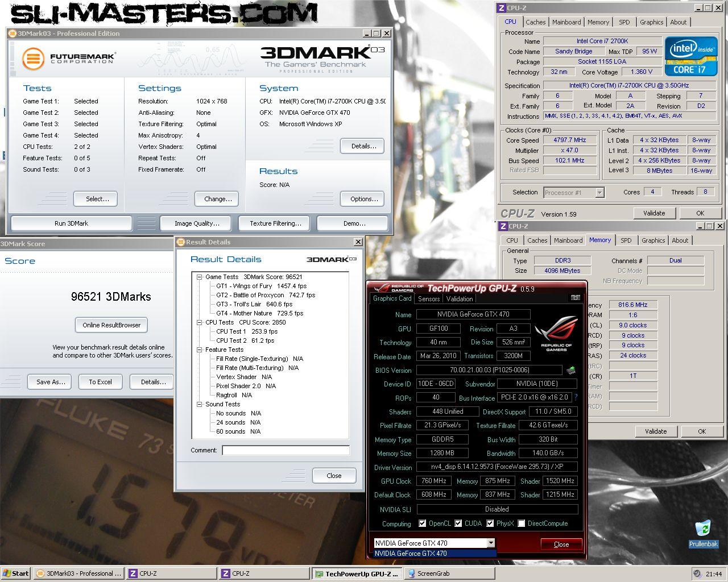Collapse the CPU Tests tree node

(200, 322)
